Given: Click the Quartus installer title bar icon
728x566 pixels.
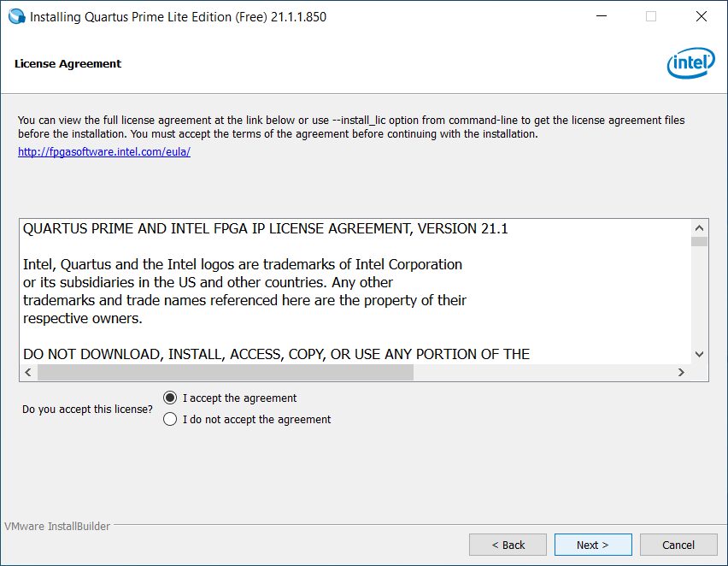Looking at the screenshot, I should click(x=17, y=17).
